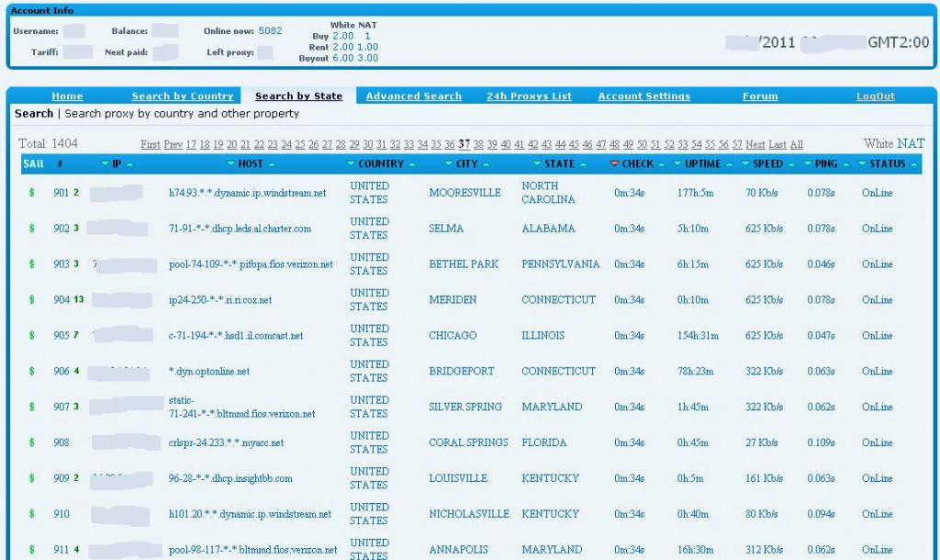Screen dimensions: 940x560
Task: Sort SPEED column with the down arrow
Action: pyautogui.click(x=745, y=163)
